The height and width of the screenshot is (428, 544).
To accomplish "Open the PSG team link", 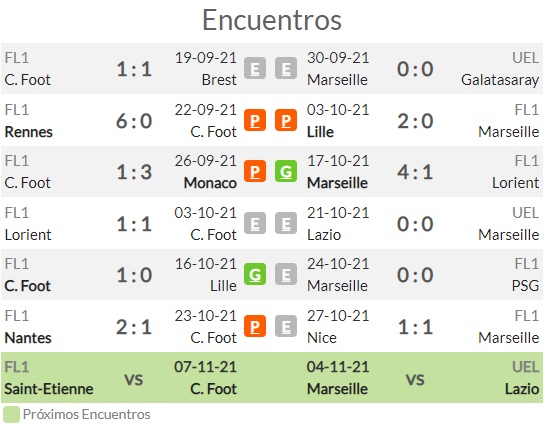I will (525, 286).
